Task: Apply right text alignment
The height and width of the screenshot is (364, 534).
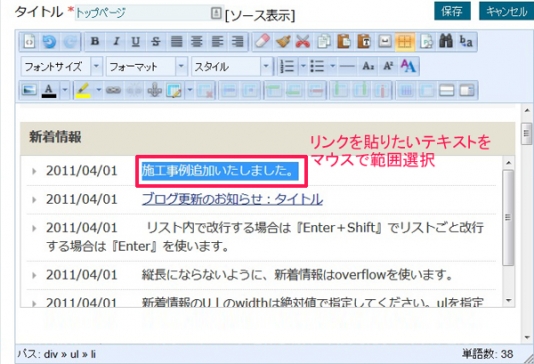Action: coord(237,42)
